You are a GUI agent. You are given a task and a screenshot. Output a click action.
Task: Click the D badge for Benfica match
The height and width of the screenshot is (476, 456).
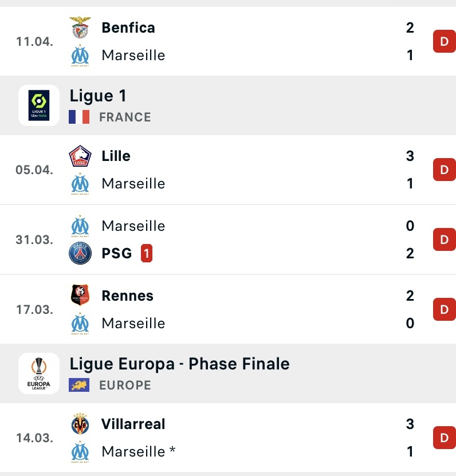click(x=445, y=41)
